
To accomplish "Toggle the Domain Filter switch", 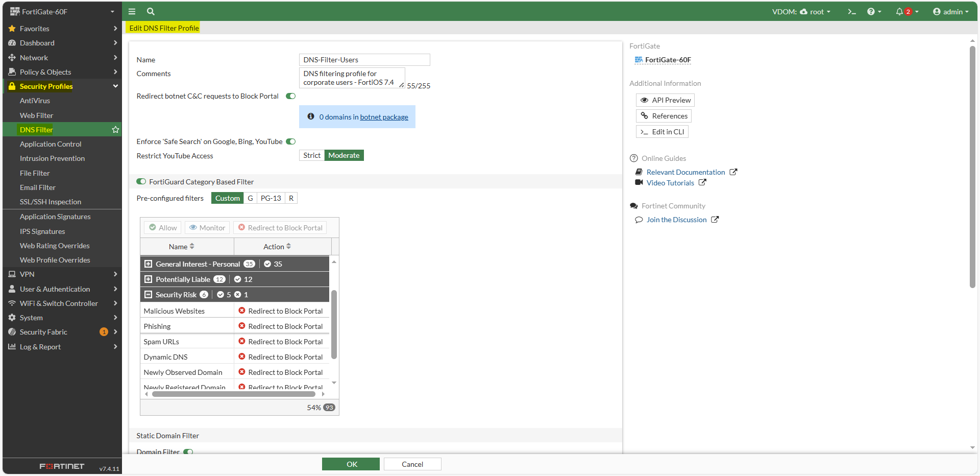I will (188, 452).
